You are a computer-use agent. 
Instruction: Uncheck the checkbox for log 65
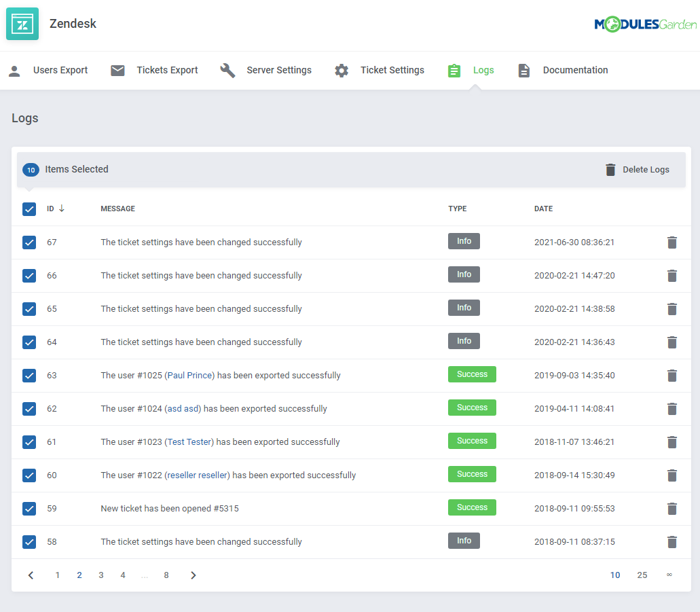[29, 309]
